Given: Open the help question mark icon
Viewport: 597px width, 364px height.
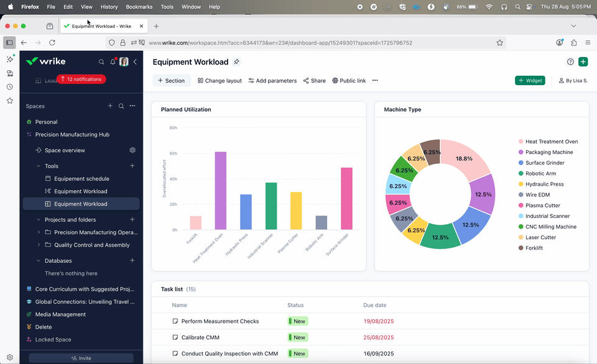Looking at the screenshot, I should (x=570, y=62).
